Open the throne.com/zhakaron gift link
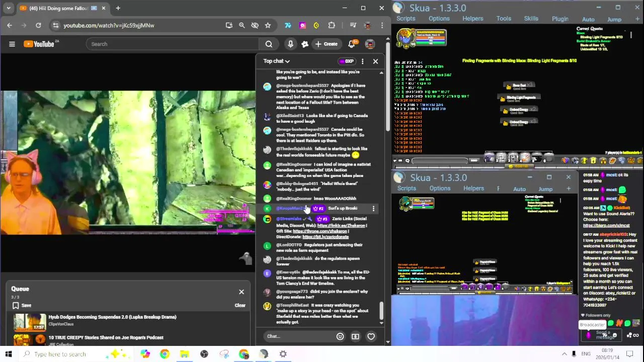This screenshot has height=362, width=644. point(320,231)
